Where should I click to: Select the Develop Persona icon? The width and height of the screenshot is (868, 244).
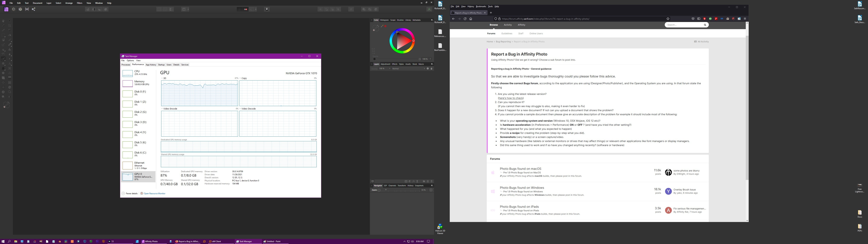[20, 9]
